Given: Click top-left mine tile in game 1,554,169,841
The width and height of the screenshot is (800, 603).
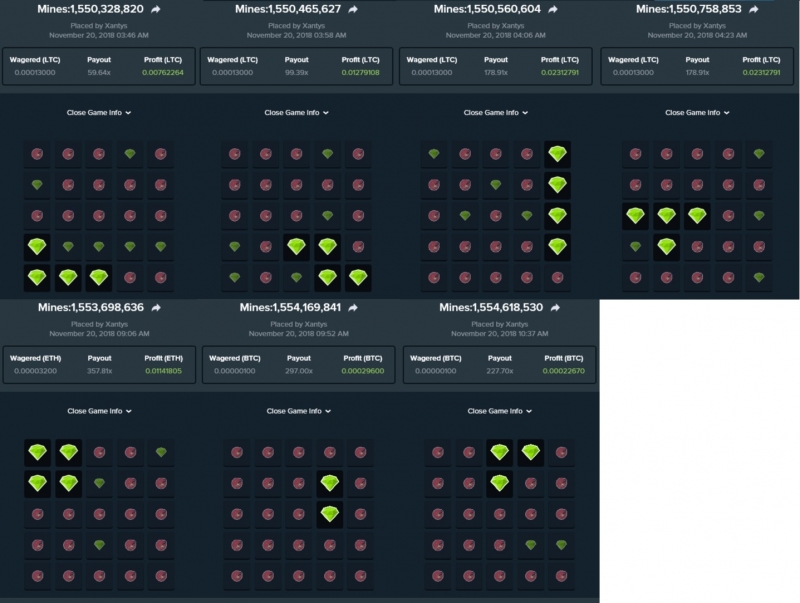Looking at the screenshot, I should (x=237, y=453).
